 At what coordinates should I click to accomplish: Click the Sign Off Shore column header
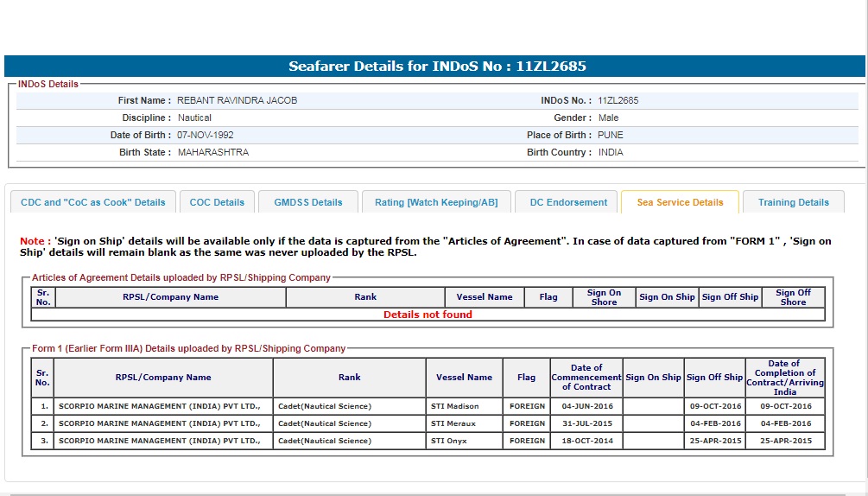[792, 297]
